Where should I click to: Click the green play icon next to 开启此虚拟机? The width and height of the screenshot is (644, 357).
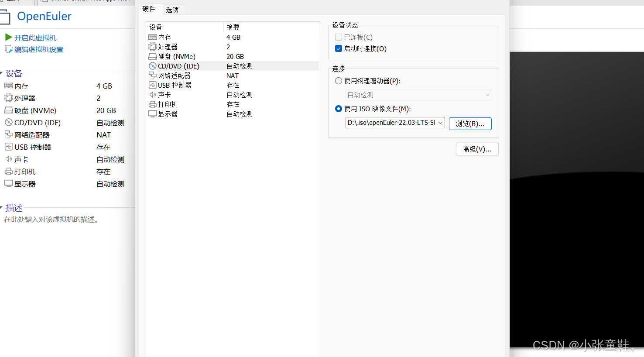[x=8, y=37]
